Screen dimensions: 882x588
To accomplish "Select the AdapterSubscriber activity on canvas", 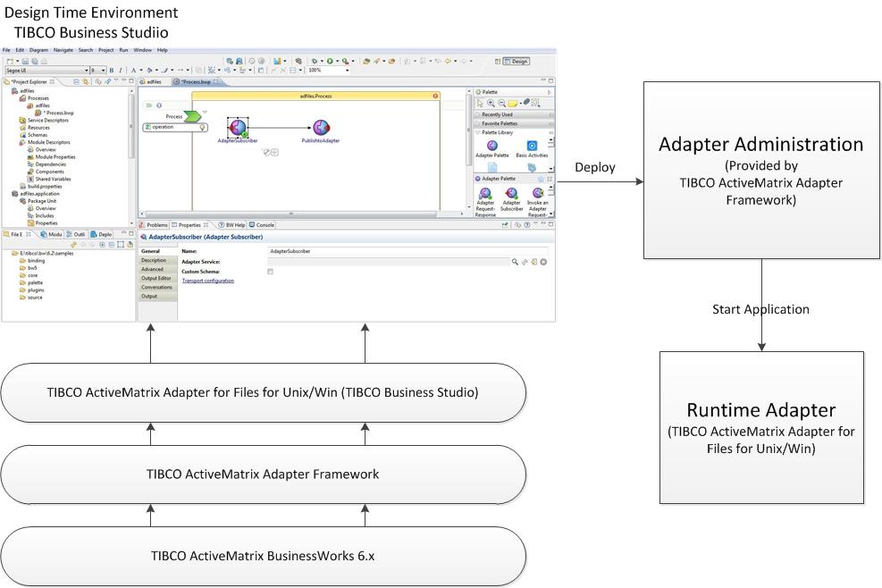I will [238, 127].
